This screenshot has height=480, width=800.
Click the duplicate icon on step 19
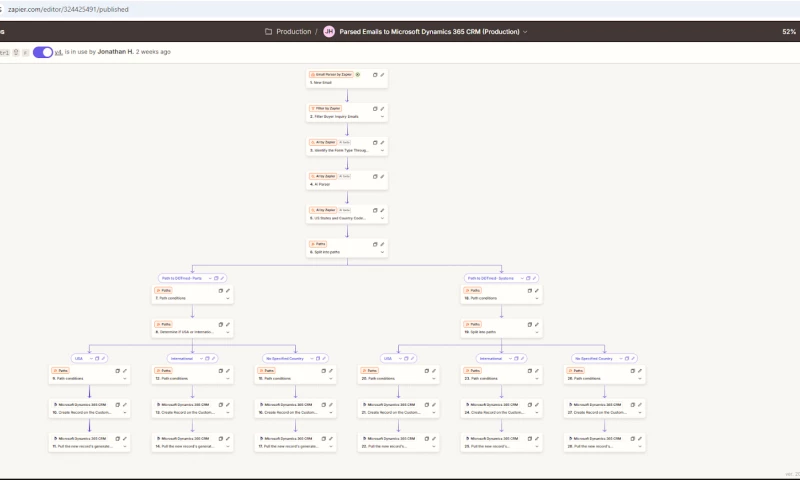pos(530,324)
